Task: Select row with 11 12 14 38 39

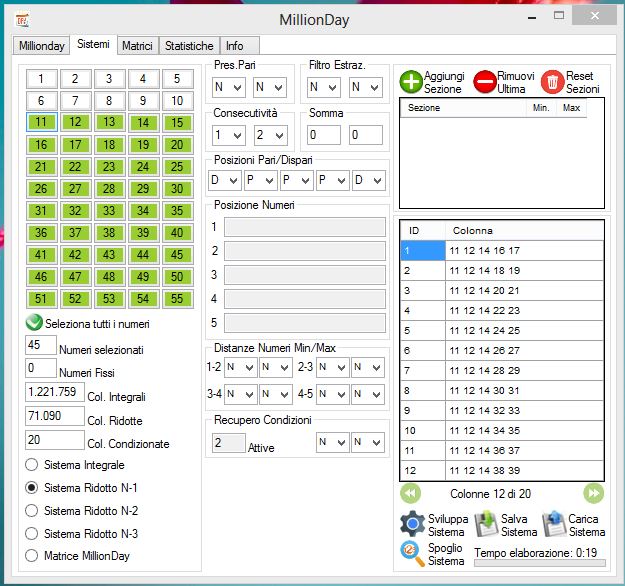Action: tap(502, 470)
